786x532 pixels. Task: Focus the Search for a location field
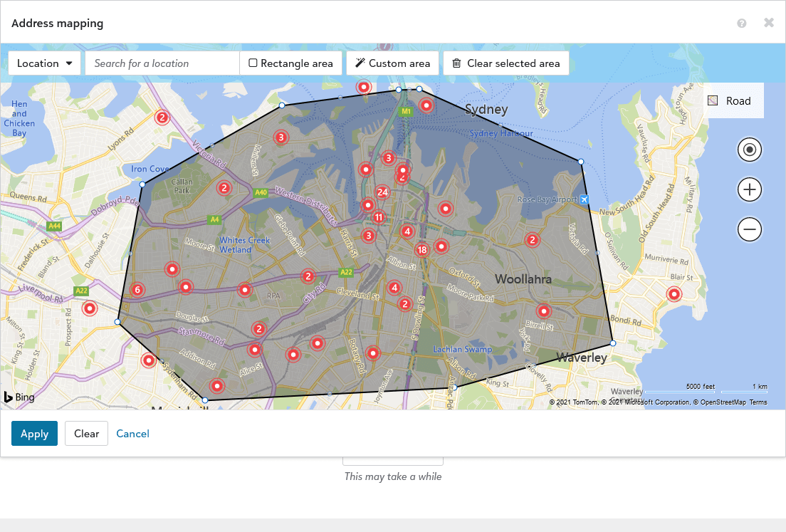pos(162,63)
